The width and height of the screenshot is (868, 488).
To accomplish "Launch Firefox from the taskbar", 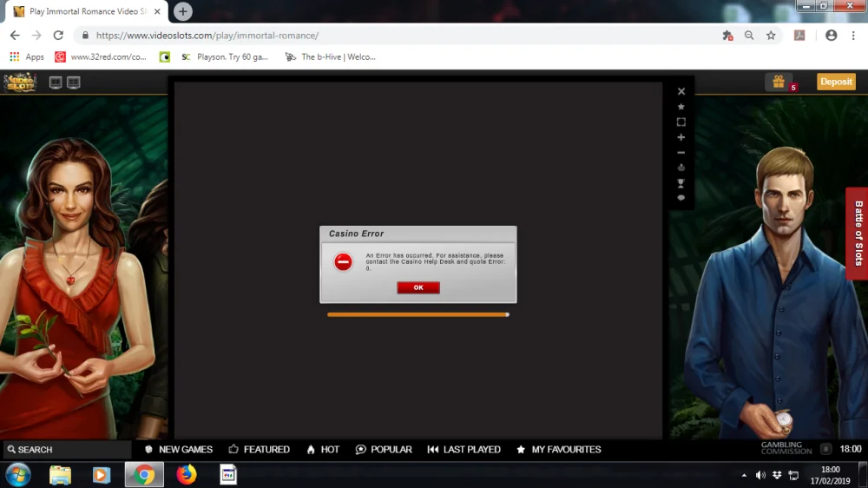I will click(187, 475).
